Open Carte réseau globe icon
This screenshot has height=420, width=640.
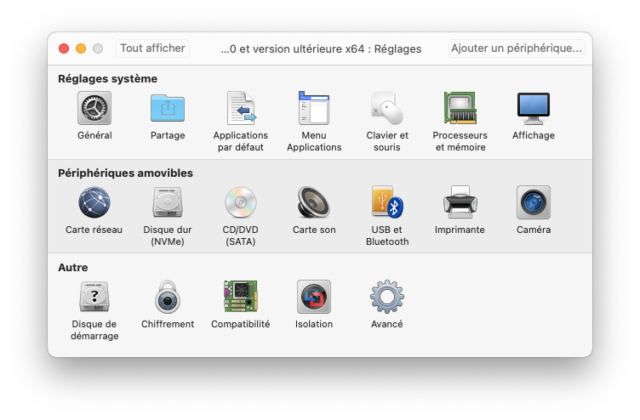pos(94,202)
